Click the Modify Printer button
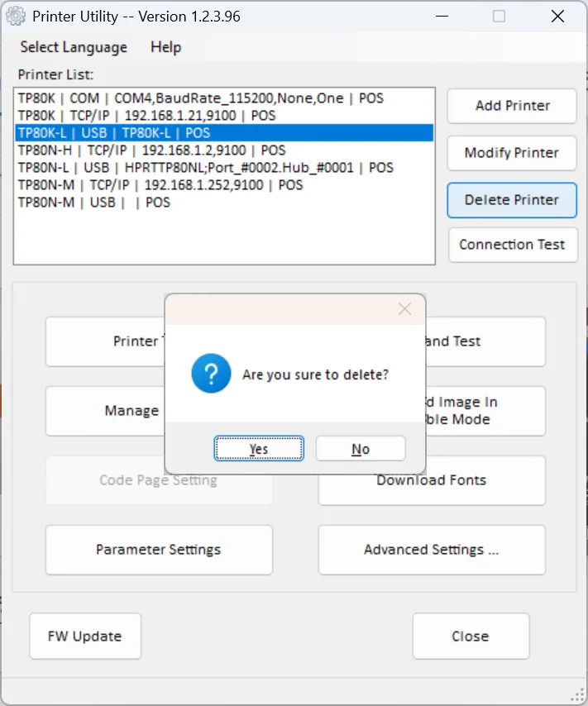588x706 pixels. click(511, 153)
